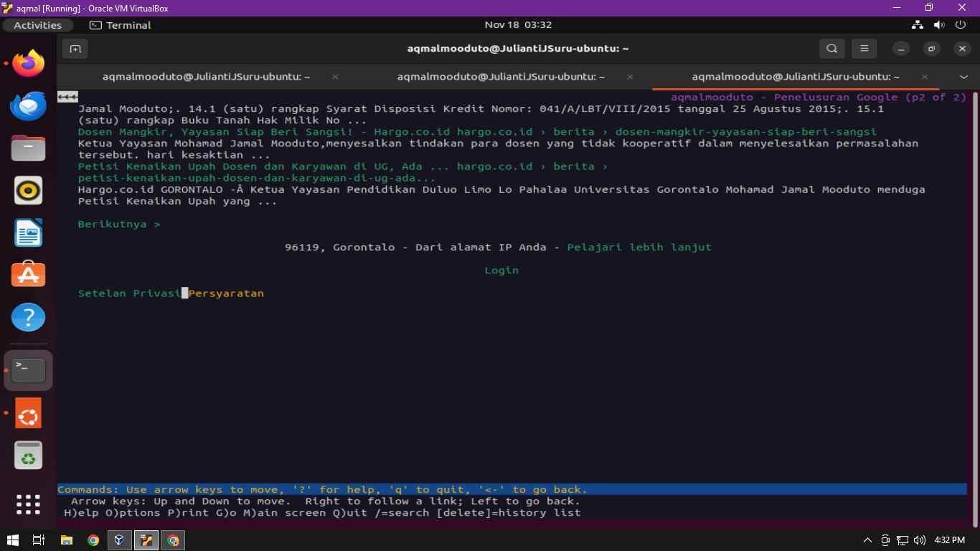The width and height of the screenshot is (980, 551).
Task: Open the Trash in the dock
Action: 29,456
